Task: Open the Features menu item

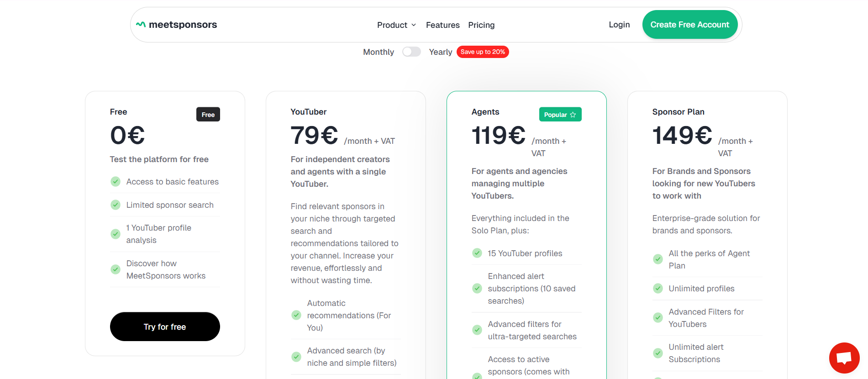Action: 442,25
